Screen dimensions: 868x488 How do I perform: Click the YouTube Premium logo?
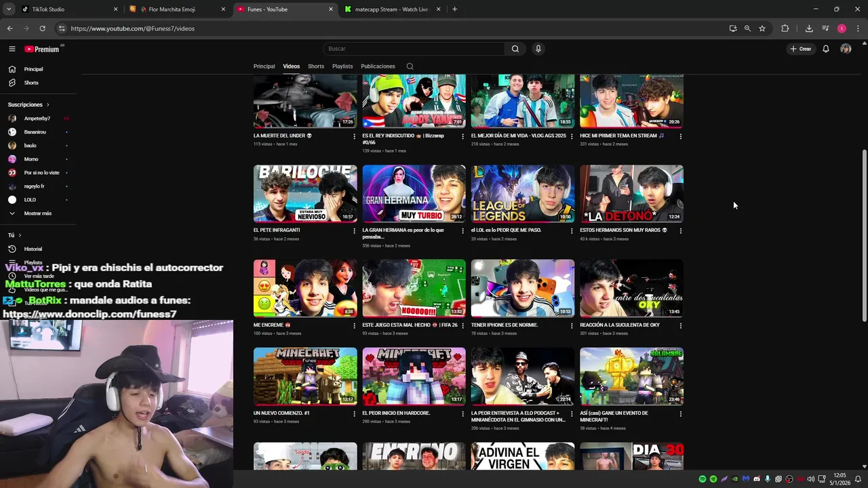point(42,49)
